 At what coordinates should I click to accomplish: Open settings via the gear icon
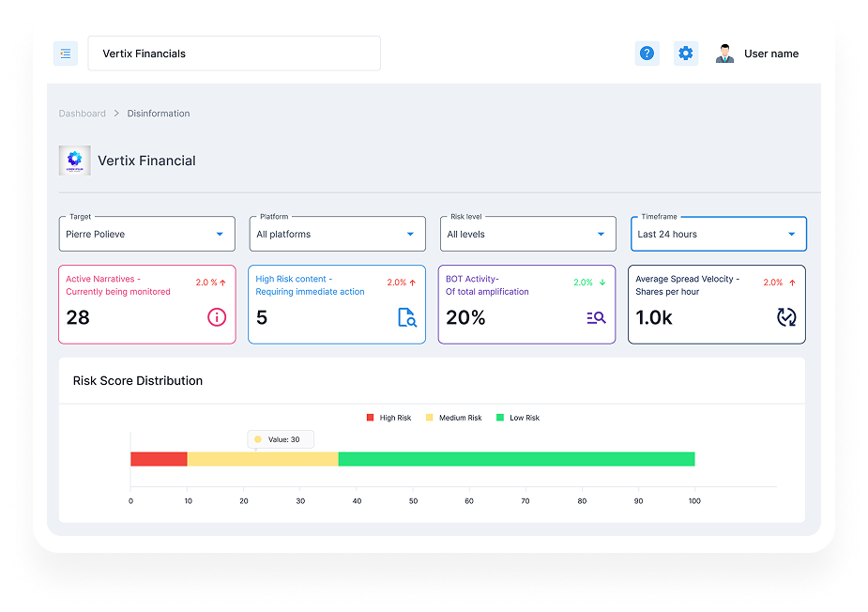click(685, 54)
